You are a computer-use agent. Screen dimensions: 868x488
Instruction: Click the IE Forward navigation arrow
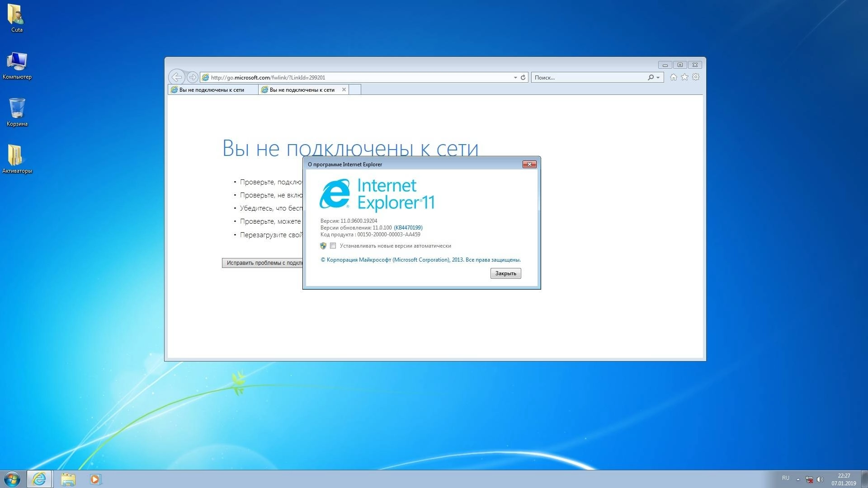click(x=192, y=77)
